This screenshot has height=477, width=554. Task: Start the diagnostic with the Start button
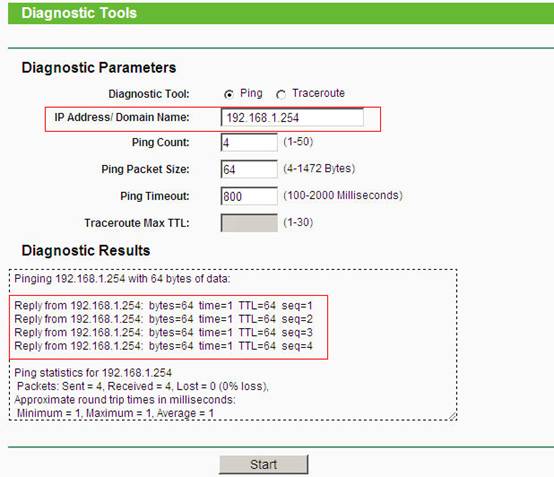click(x=264, y=464)
